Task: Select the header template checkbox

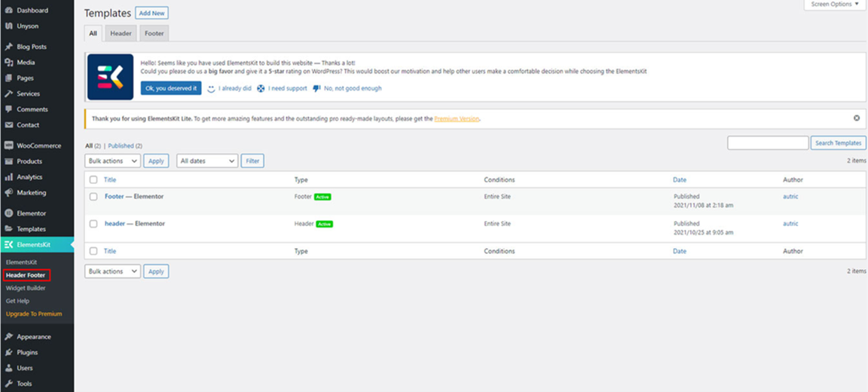Action: point(93,224)
